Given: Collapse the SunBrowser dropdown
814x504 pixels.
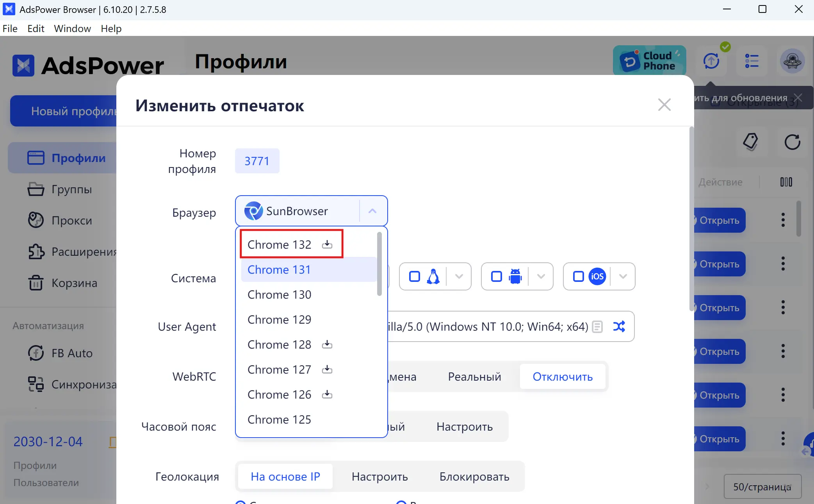Looking at the screenshot, I should click(x=372, y=211).
